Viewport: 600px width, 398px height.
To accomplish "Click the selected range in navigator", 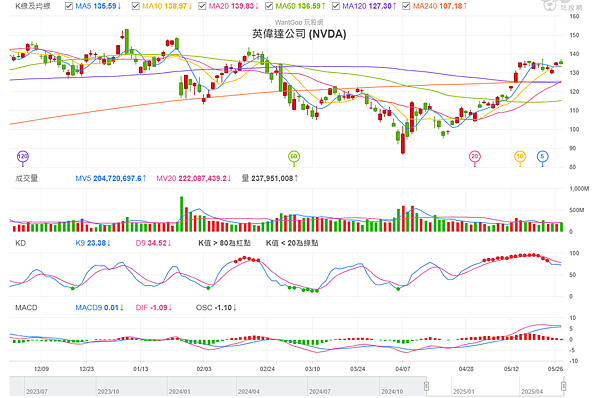I will (495, 386).
